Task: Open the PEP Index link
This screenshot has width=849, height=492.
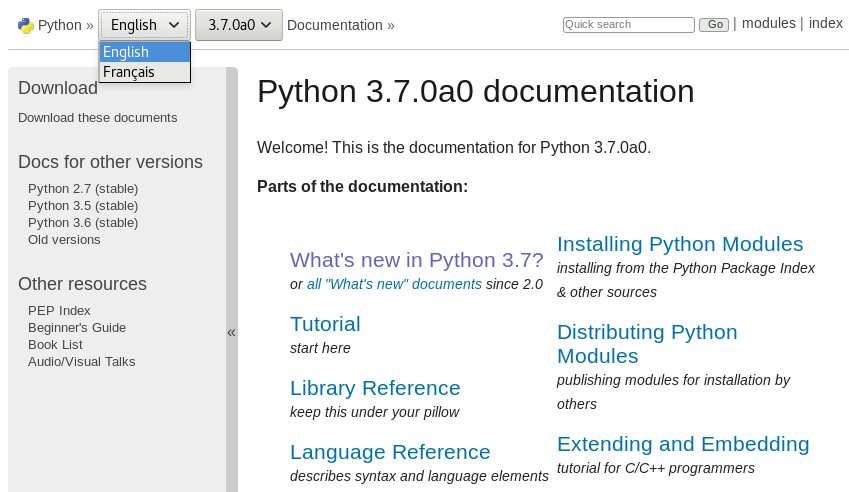Action: tap(59, 310)
